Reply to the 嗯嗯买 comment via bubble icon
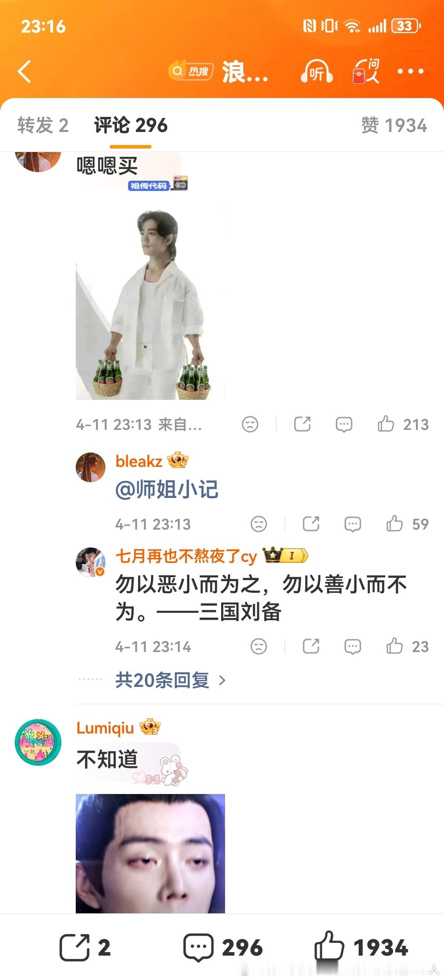 click(344, 424)
